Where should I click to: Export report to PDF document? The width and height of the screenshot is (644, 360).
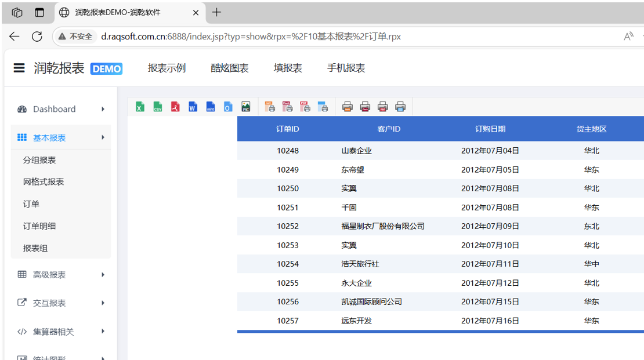[x=175, y=107]
